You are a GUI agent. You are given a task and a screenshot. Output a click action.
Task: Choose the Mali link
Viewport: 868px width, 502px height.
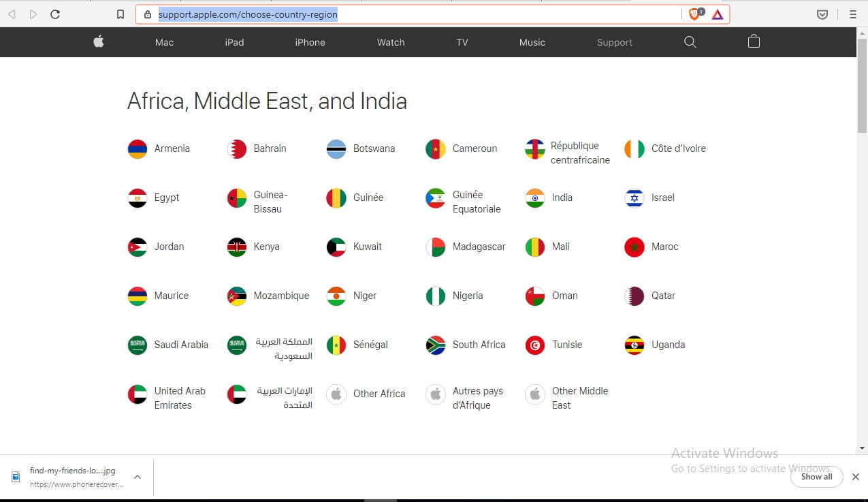click(x=561, y=247)
